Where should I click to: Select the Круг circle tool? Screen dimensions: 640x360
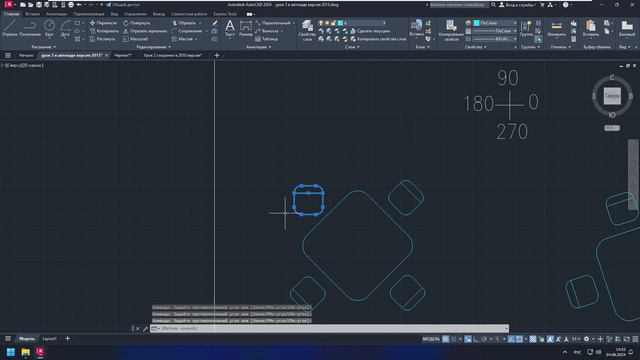pos(49,29)
